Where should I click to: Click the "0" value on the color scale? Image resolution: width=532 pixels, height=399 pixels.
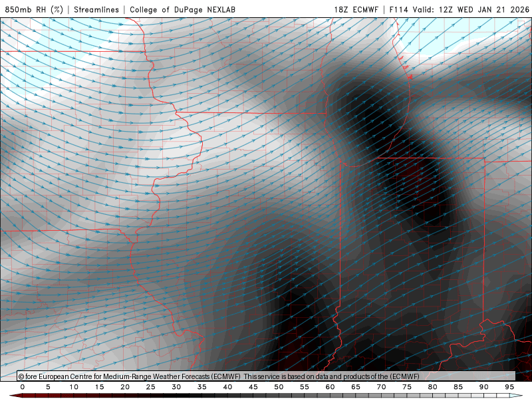click(x=23, y=387)
